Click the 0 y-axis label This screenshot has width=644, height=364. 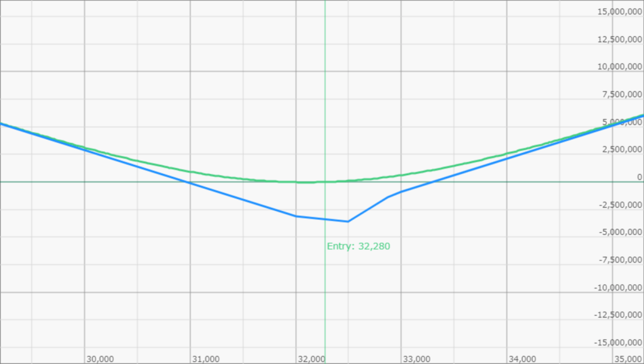640,177
